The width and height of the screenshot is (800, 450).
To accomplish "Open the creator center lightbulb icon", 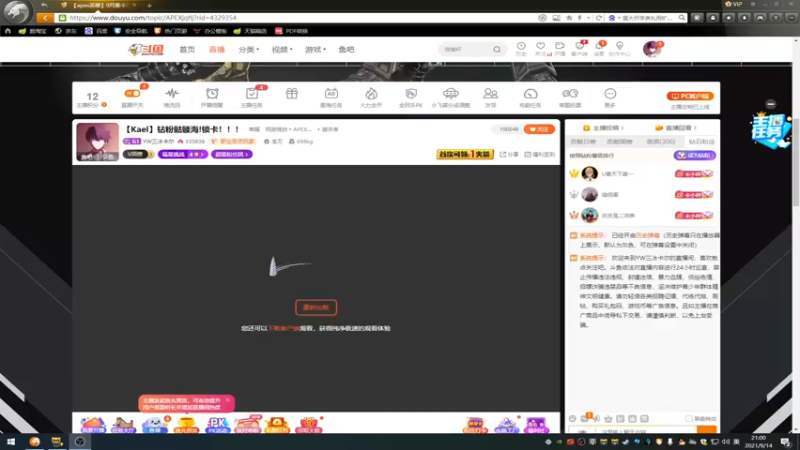I will tap(619, 46).
